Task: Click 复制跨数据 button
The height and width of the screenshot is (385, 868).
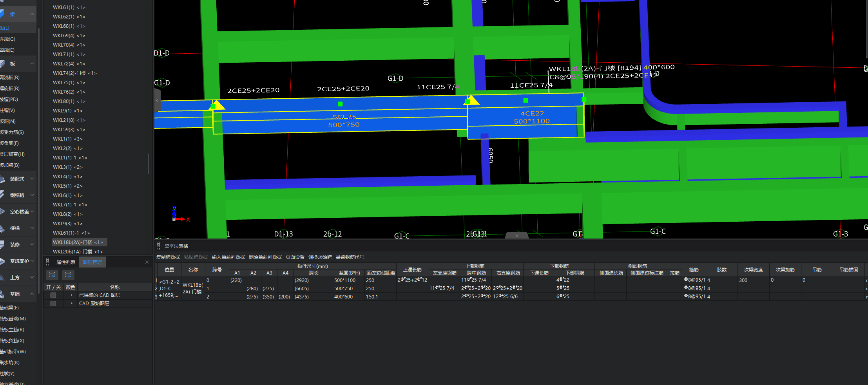Action: (168, 257)
